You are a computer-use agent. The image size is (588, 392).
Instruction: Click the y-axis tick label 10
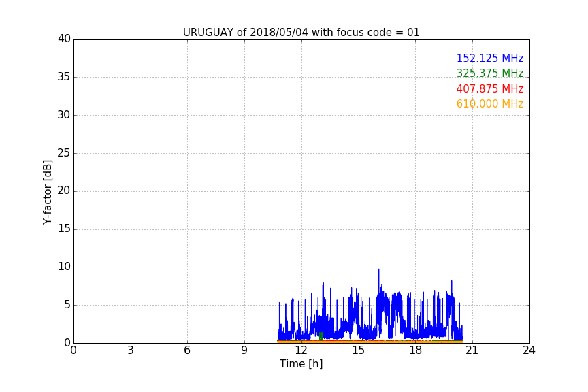click(x=64, y=267)
